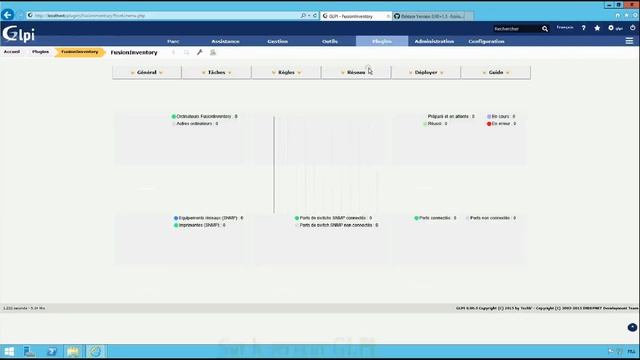The height and width of the screenshot is (360, 640).
Task: Click the Préparé et en attente legend text
Action: pos(451,117)
